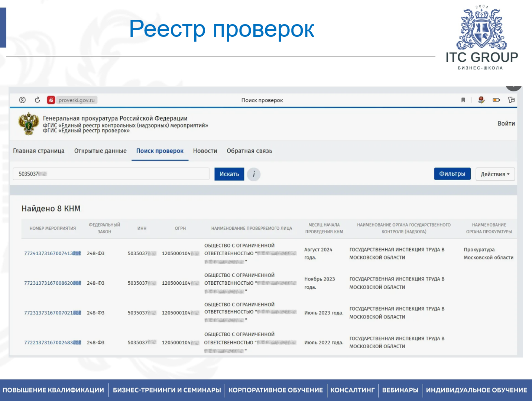This screenshot has width=532, height=401.
Task: Click КОНСАЛТИНГ in footer bar
Action: 353,390
